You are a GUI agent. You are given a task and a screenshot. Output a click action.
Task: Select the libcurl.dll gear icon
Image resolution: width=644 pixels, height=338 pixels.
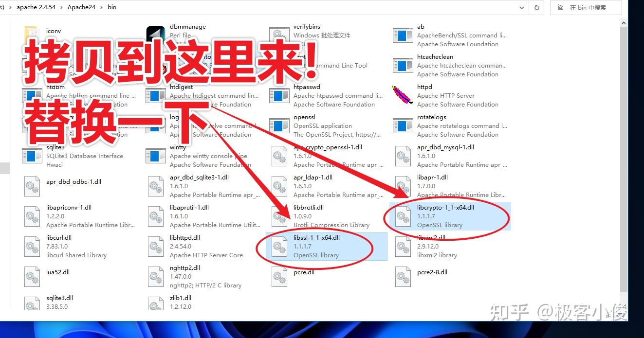coord(32,246)
